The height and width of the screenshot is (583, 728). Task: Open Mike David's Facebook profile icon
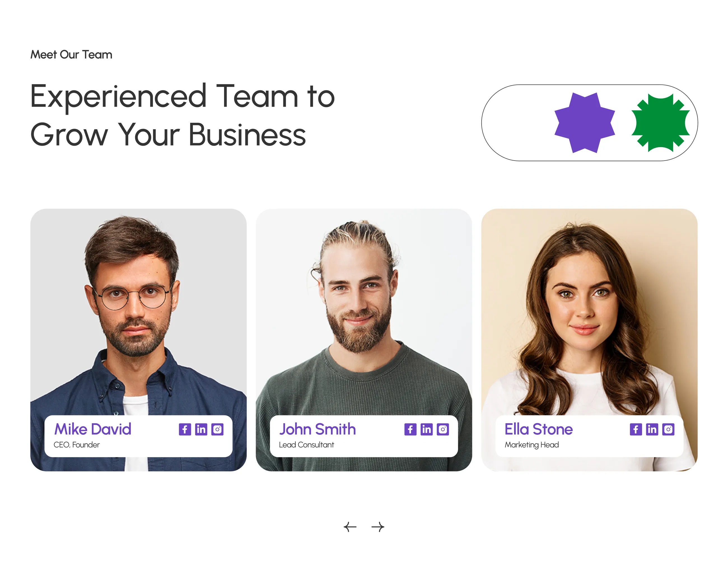point(185,429)
